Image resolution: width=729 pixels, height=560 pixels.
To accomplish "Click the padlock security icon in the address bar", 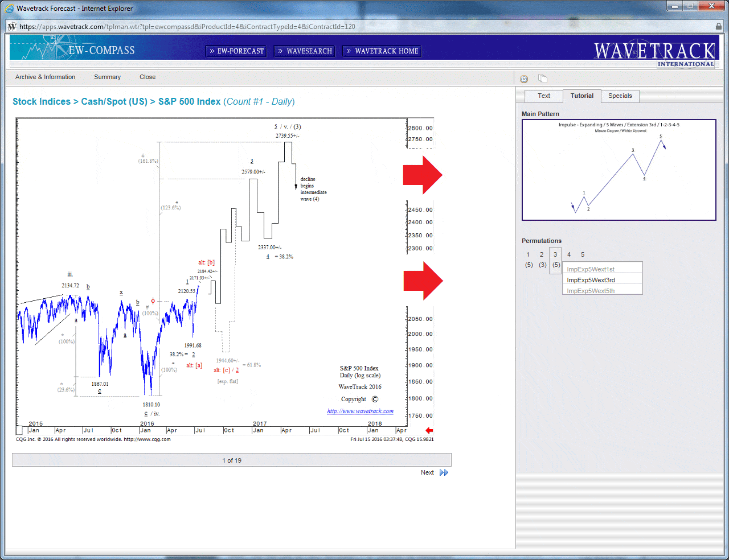I will 719,26.
